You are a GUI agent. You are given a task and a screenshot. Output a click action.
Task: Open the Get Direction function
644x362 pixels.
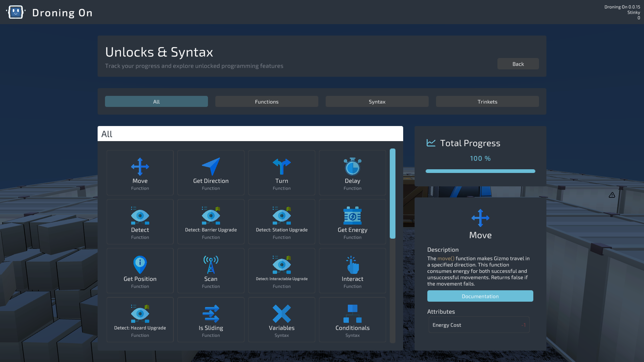(211, 172)
